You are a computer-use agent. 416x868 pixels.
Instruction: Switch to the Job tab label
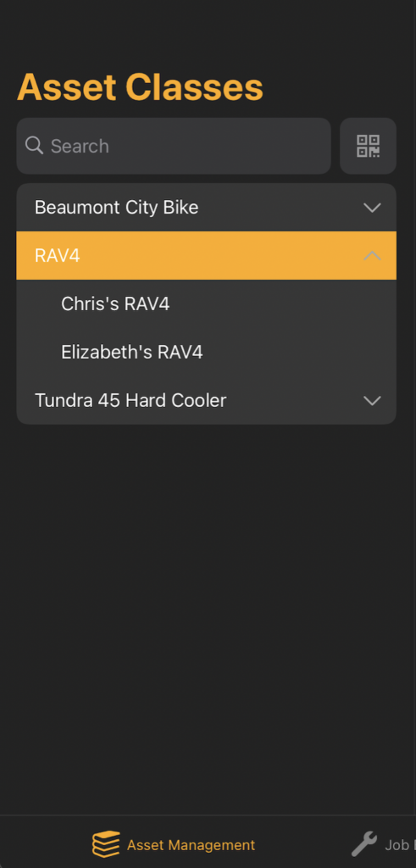click(397, 845)
